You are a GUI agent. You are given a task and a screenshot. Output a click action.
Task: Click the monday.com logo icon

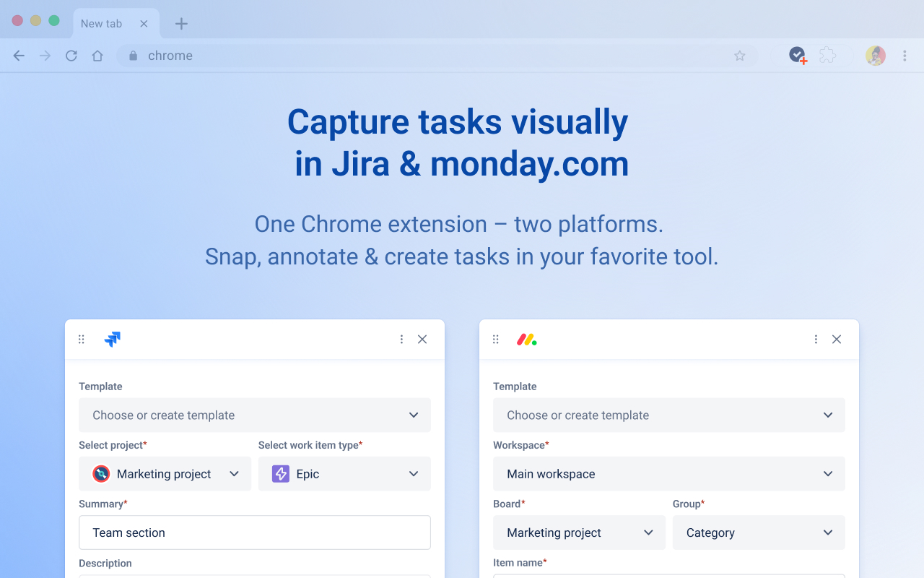[526, 339]
